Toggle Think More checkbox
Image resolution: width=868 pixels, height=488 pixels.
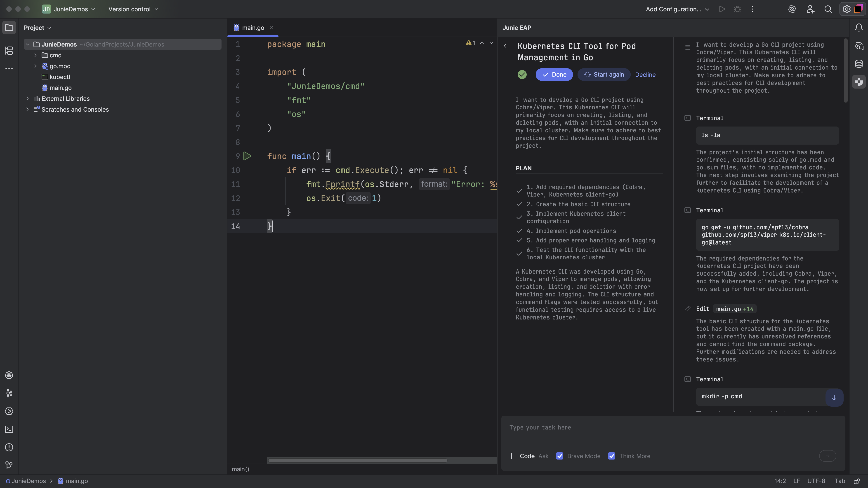click(612, 456)
